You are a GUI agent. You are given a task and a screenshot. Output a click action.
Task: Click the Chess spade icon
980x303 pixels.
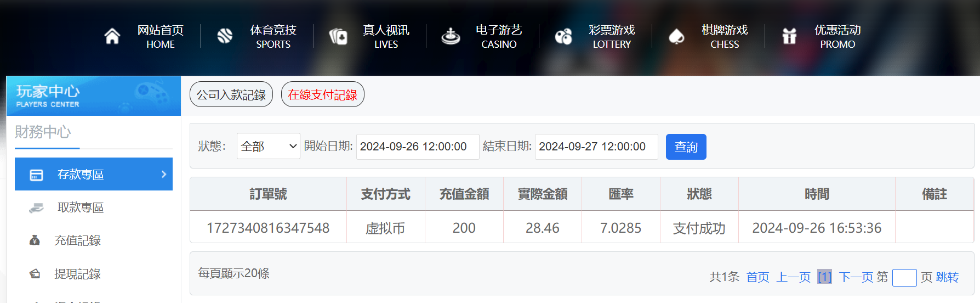(676, 37)
